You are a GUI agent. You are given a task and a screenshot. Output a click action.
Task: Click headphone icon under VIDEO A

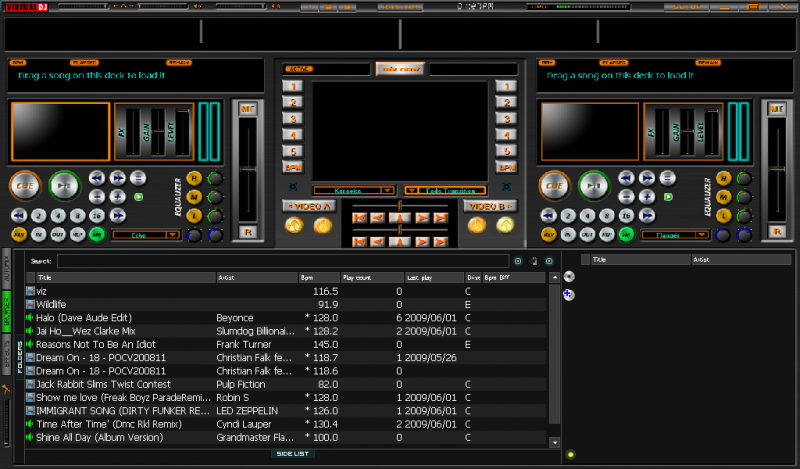294,225
